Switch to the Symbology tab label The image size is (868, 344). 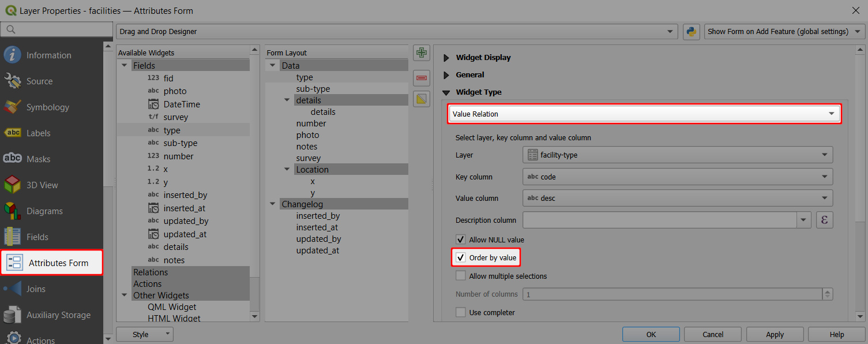pyautogui.click(x=48, y=107)
